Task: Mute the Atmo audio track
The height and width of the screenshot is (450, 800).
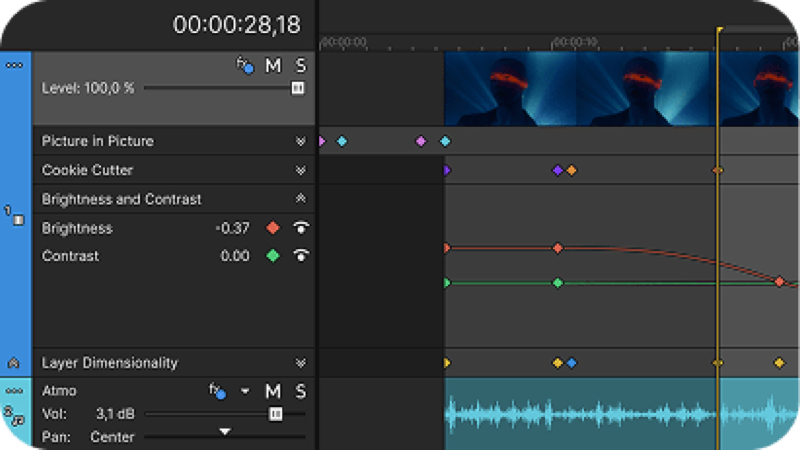Action: coord(273,391)
